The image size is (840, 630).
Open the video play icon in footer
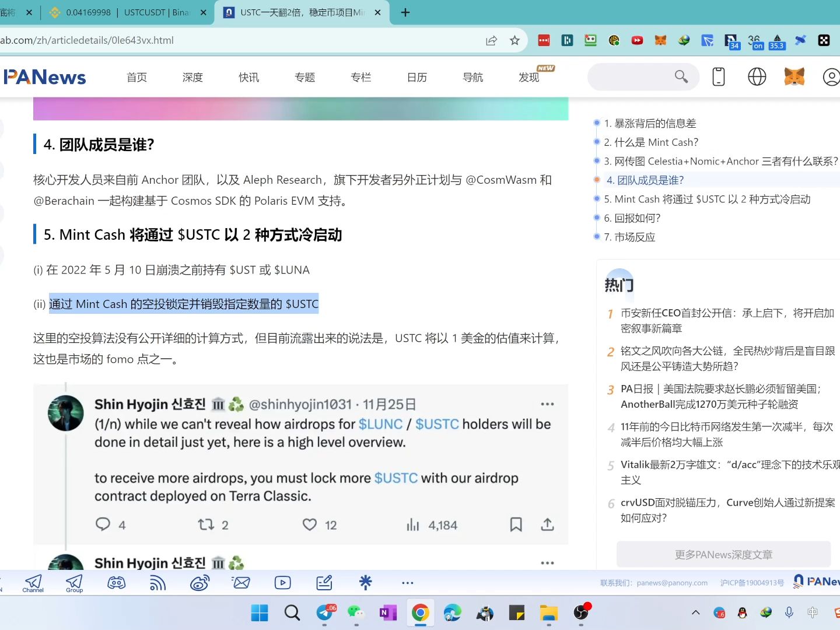pyautogui.click(x=283, y=582)
